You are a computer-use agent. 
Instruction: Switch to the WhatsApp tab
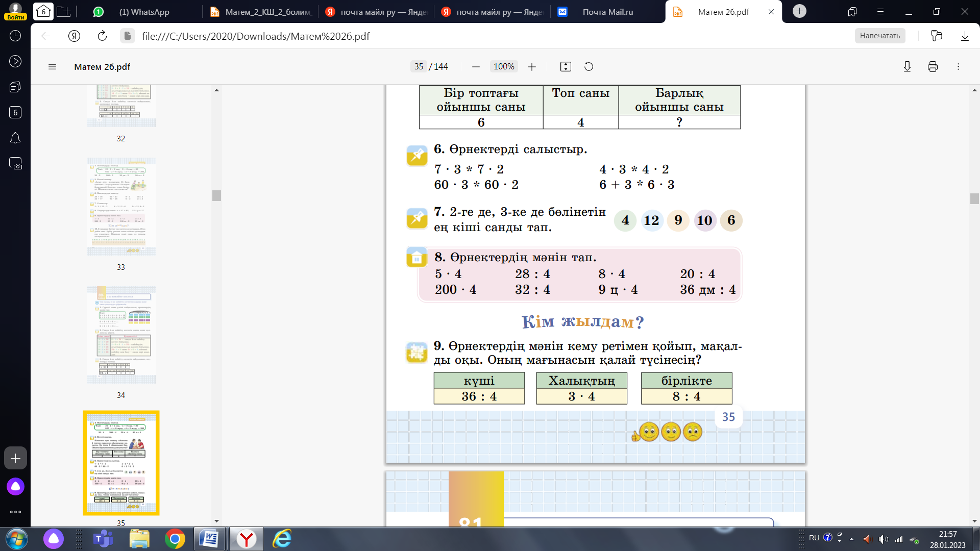(x=143, y=12)
